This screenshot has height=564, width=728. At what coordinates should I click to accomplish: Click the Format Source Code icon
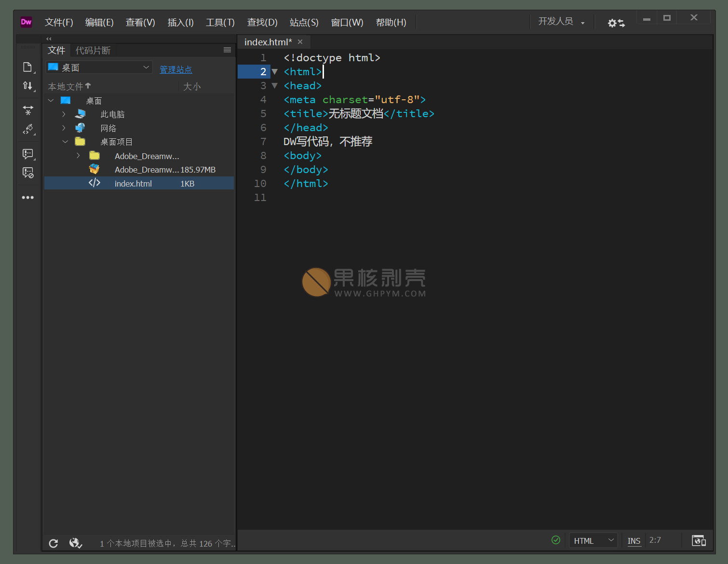coord(28,130)
